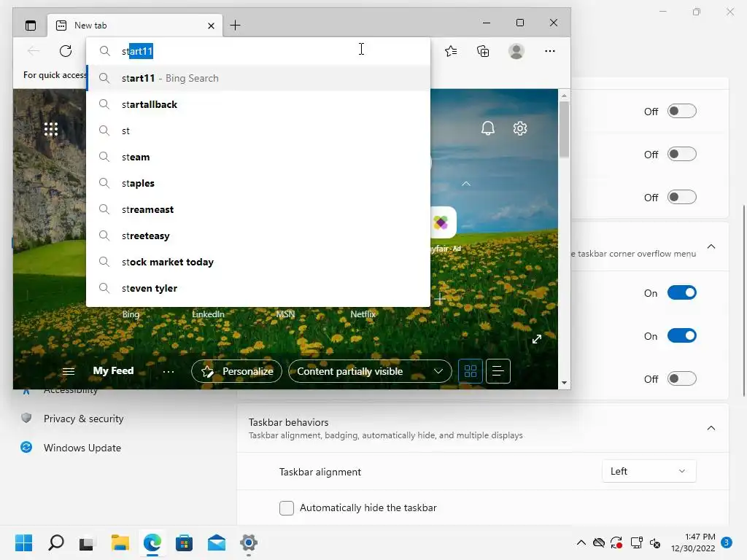Image resolution: width=747 pixels, height=560 pixels.
Task: Open Taskbar alignment dropdown
Action: coord(649,471)
